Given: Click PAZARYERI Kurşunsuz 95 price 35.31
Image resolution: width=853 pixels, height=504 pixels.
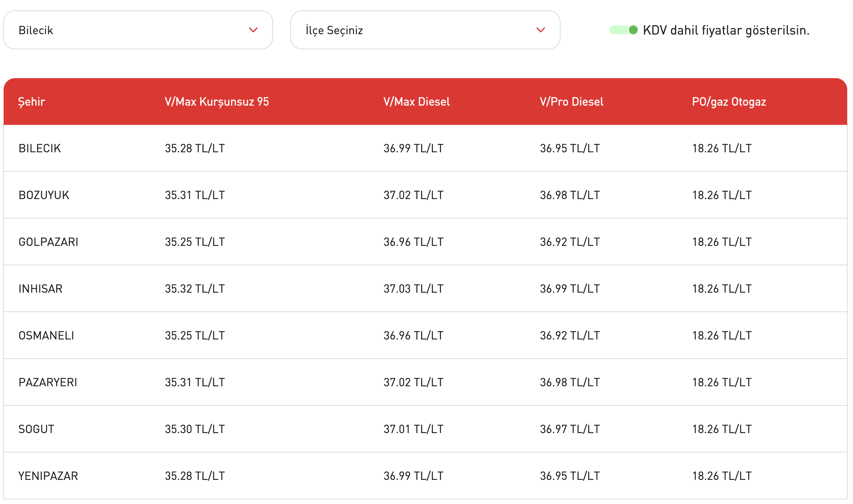Looking at the screenshot, I should click(195, 382).
